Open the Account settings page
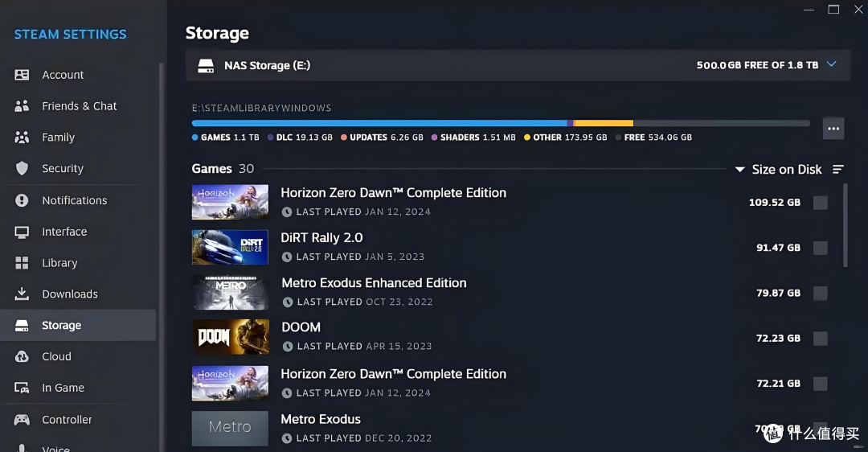 click(x=78, y=75)
